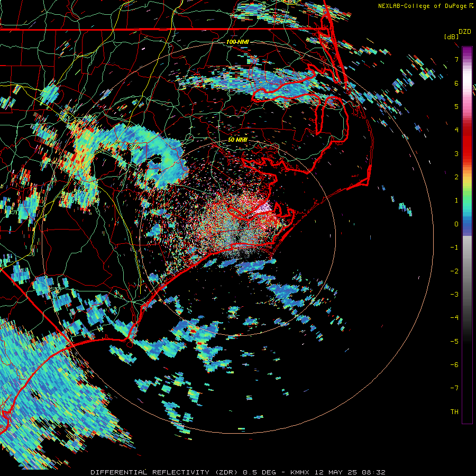The image size is (476, 476).
Task: Click the 6 dB value on the scale
Action: (456, 83)
